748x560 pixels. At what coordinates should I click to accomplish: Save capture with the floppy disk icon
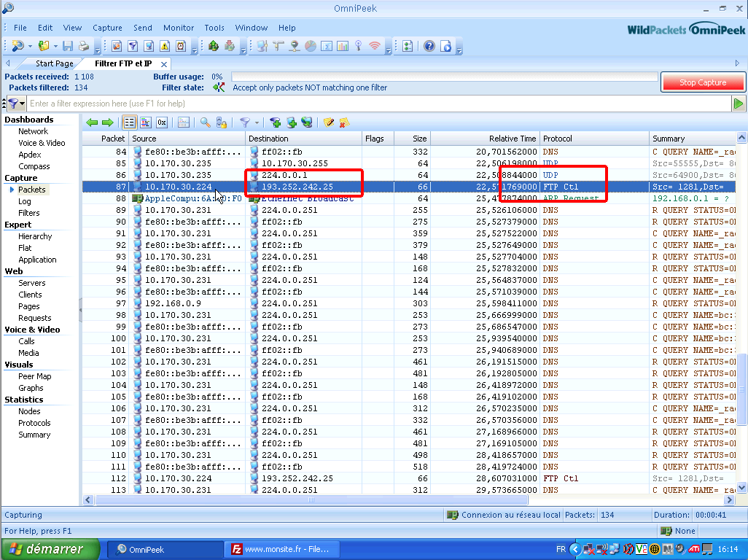[x=68, y=46]
